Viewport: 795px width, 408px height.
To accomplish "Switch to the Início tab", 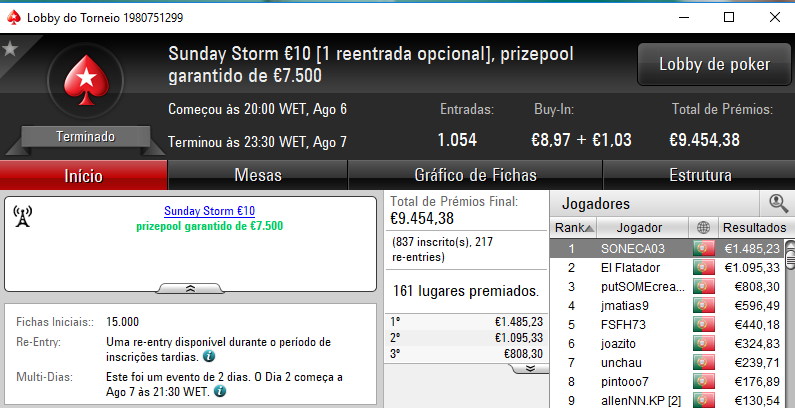I will (x=84, y=175).
